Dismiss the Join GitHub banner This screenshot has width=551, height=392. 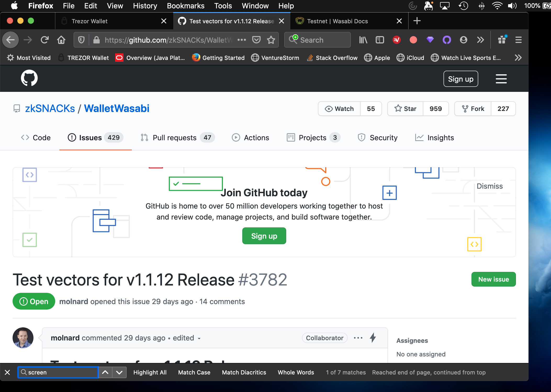pyautogui.click(x=490, y=186)
